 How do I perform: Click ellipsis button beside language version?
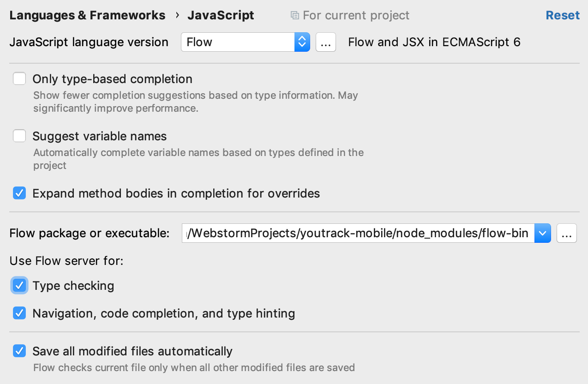click(325, 42)
